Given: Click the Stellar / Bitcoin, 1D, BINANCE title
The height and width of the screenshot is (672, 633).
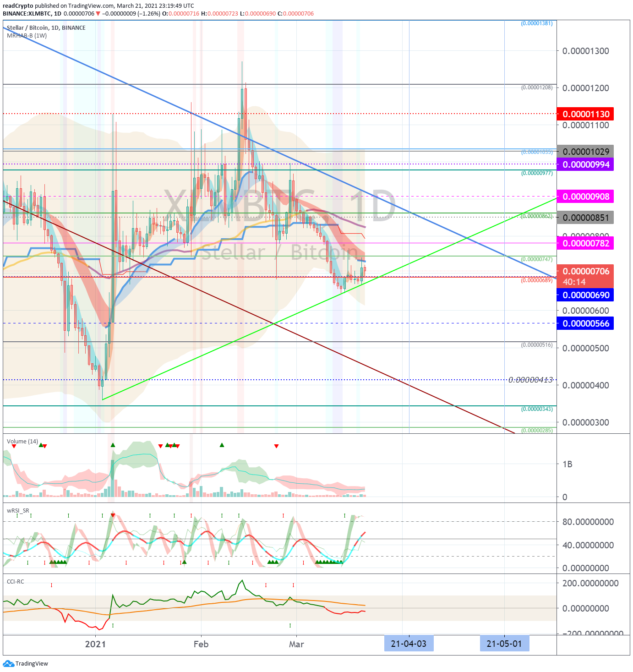Looking at the screenshot, I should [x=46, y=27].
